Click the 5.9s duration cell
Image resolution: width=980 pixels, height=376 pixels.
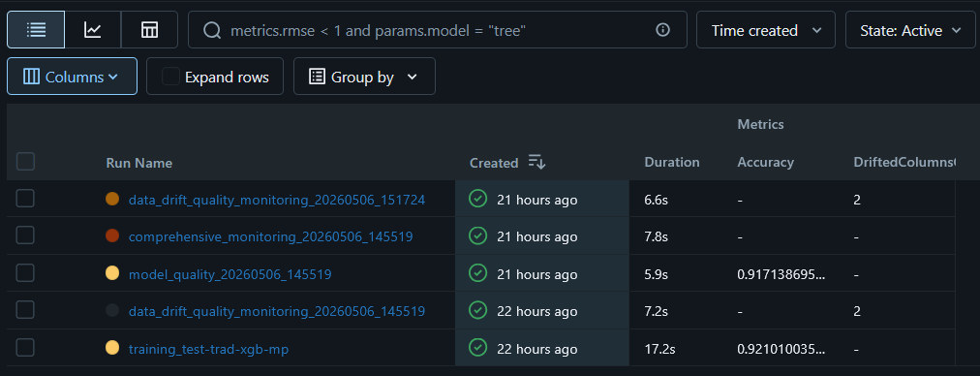click(x=657, y=274)
